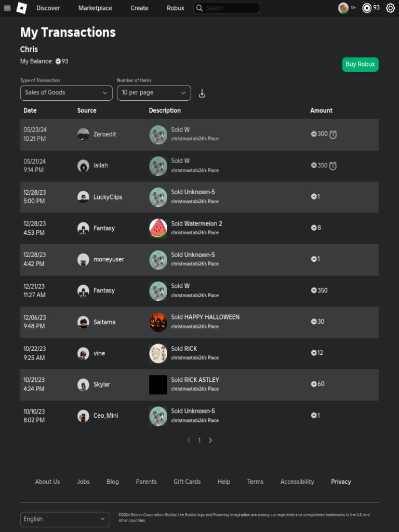
Task: Open Blog footer link
Action: (x=113, y=482)
